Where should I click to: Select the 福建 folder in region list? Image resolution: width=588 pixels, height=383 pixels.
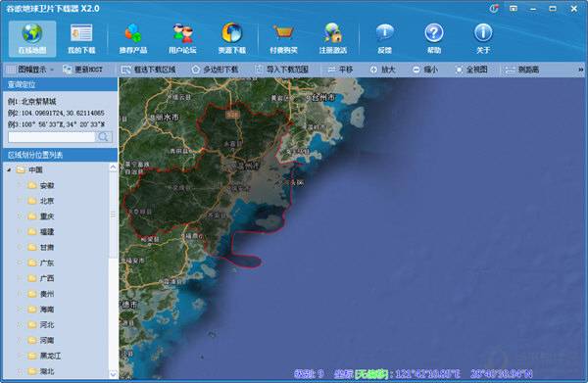tap(41, 232)
